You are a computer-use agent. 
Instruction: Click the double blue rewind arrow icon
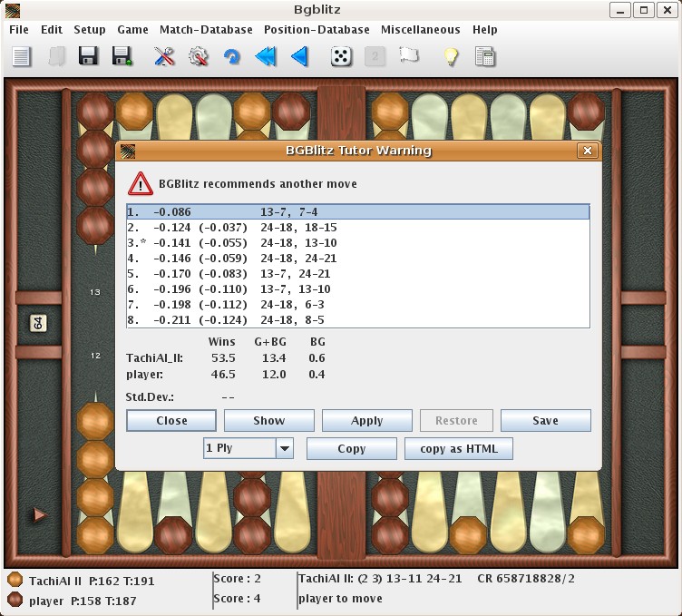click(266, 56)
